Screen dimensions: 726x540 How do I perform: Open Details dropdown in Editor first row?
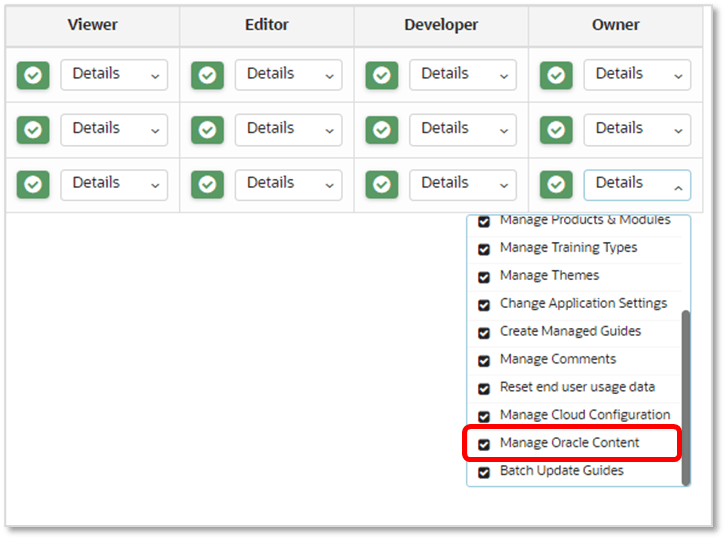[x=288, y=75]
